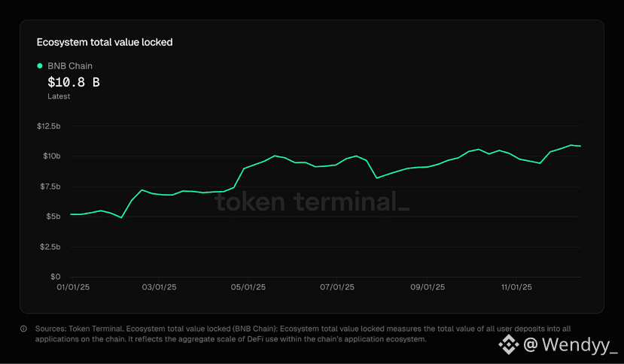Click the Binance logo watermark icon
Screen dimensions: 624x364
coord(509,345)
